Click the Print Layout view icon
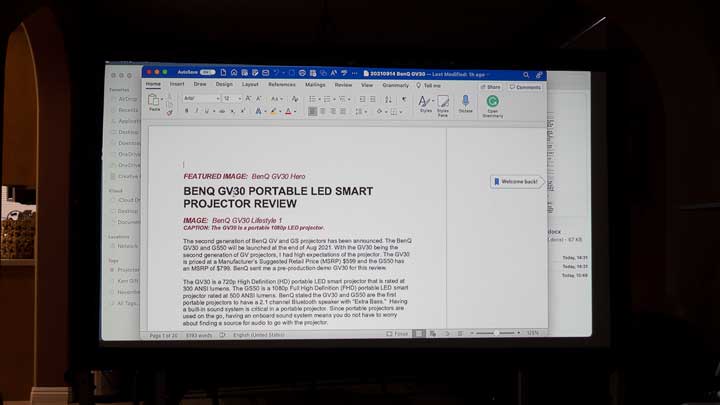The width and height of the screenshot is (720, 405). (418, 333)
